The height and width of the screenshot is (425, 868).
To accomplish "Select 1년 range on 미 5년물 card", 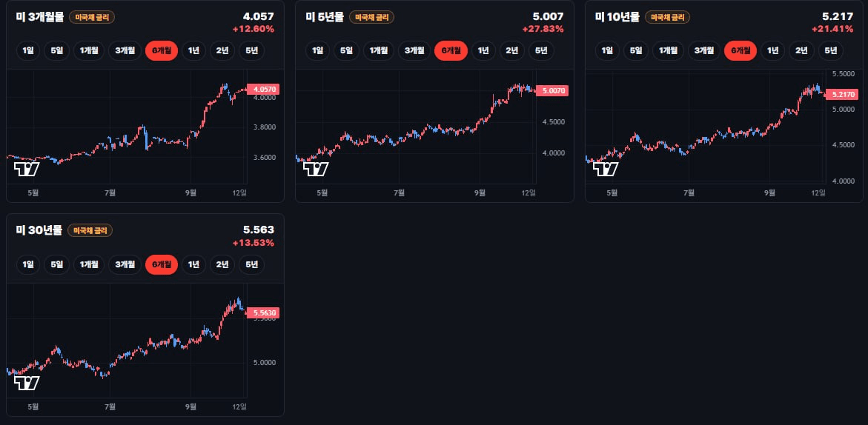I will pyautogui.click(x=483, y=51).
